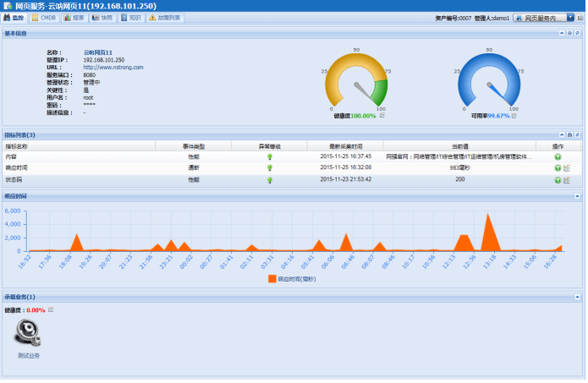Click green action icon in 响应时间 row

[x=558, y=168]
